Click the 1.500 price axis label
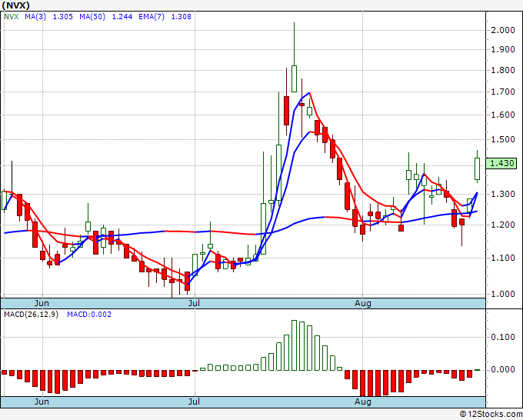Viewport: 523px width, 420px height. click(x=503, y=139)
